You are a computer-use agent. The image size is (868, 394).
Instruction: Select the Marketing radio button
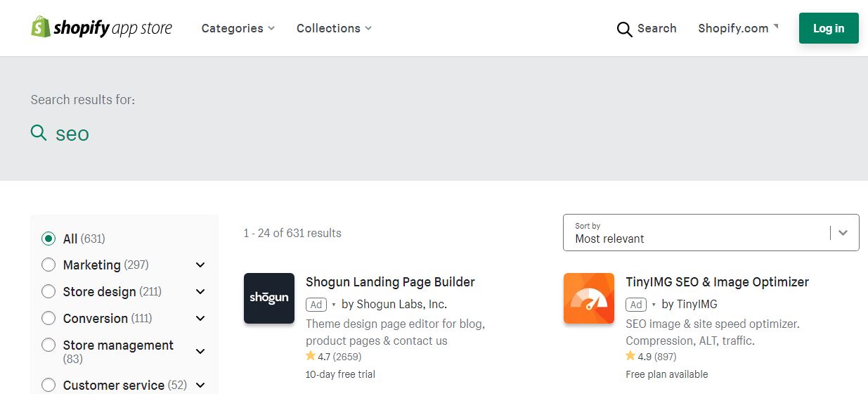coord(48,265)
